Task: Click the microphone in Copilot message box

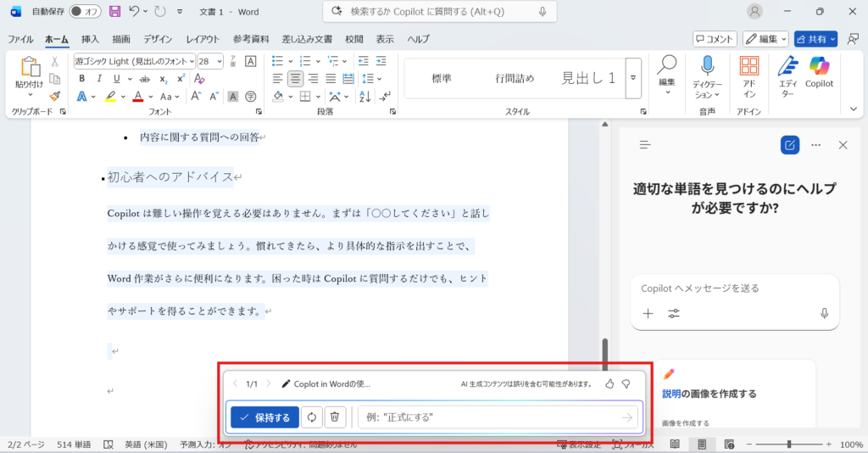Action: [x=824, y=313]
